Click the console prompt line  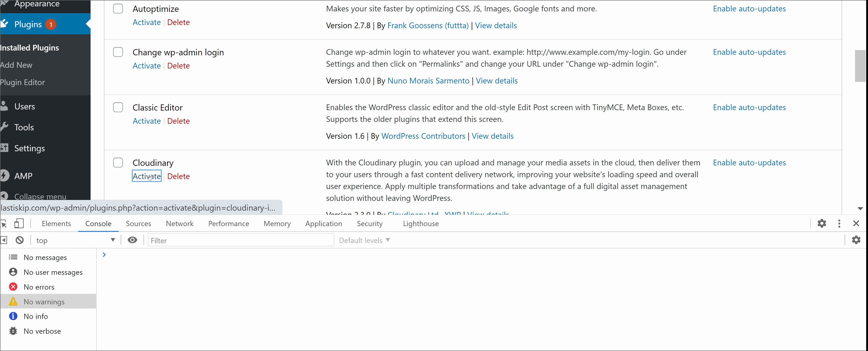click(481, 255)
